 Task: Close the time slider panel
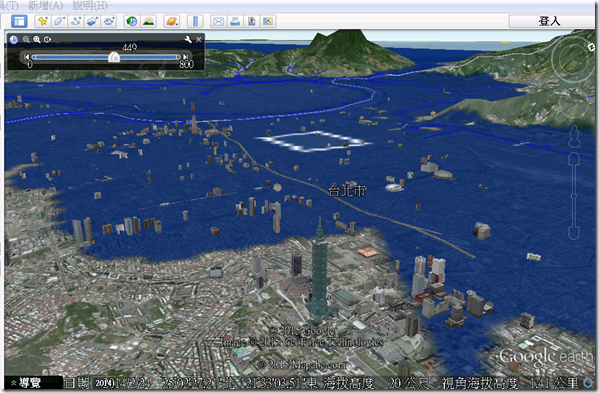pyautogui.click(x=199, y=39)
